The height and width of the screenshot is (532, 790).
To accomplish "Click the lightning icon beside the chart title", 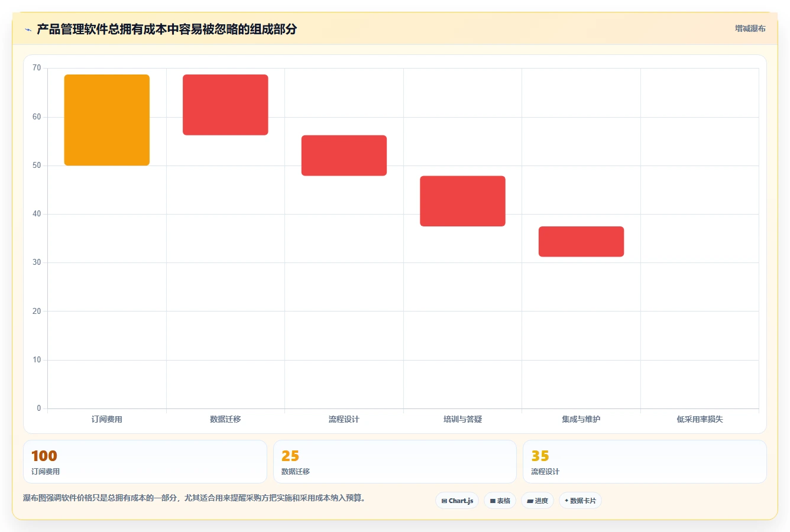I will tap(28, 30).
